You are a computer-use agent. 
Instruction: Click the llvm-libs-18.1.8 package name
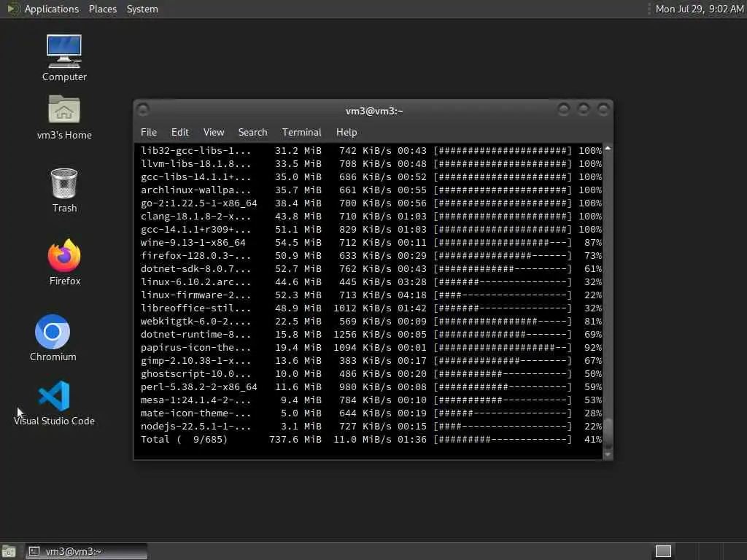pyautogui.click(x=196, y=164)
